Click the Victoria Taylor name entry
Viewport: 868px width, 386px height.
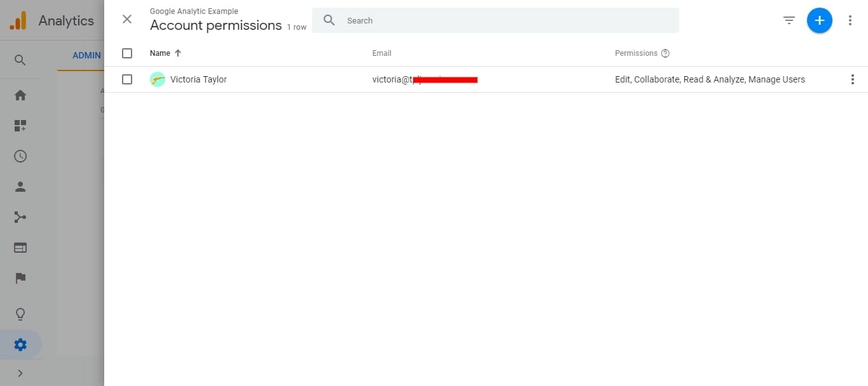click(198, 79)
